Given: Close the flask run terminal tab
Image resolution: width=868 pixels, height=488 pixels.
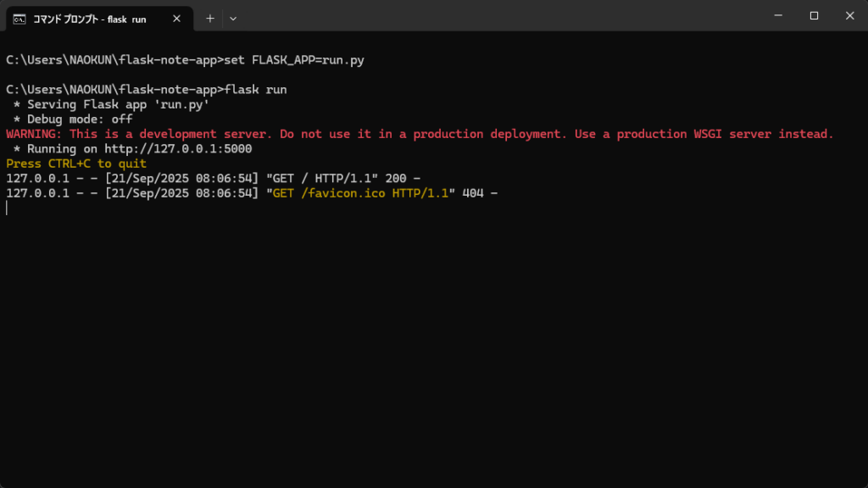Looking at the screenshot, I should coord(176,19).
